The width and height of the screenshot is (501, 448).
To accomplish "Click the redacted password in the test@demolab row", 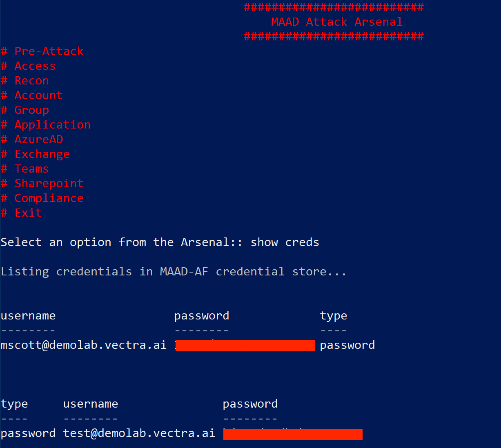I will click(293, 434).
